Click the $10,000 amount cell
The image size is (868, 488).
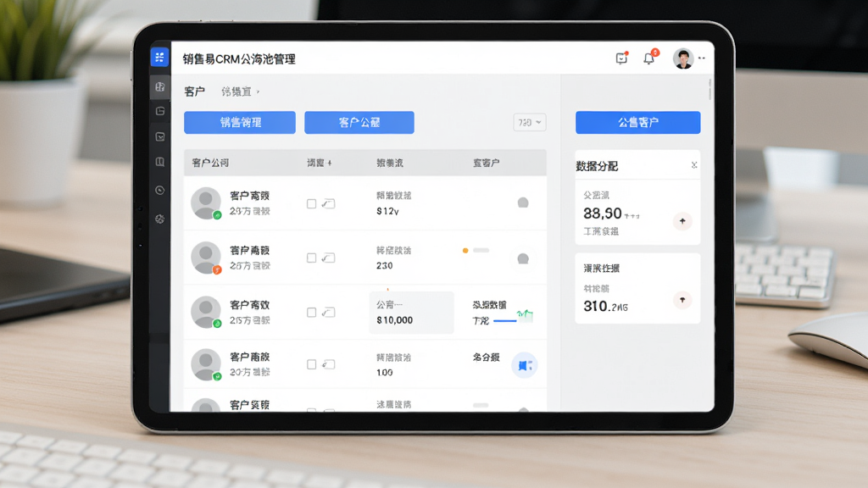tap(411, 313)
